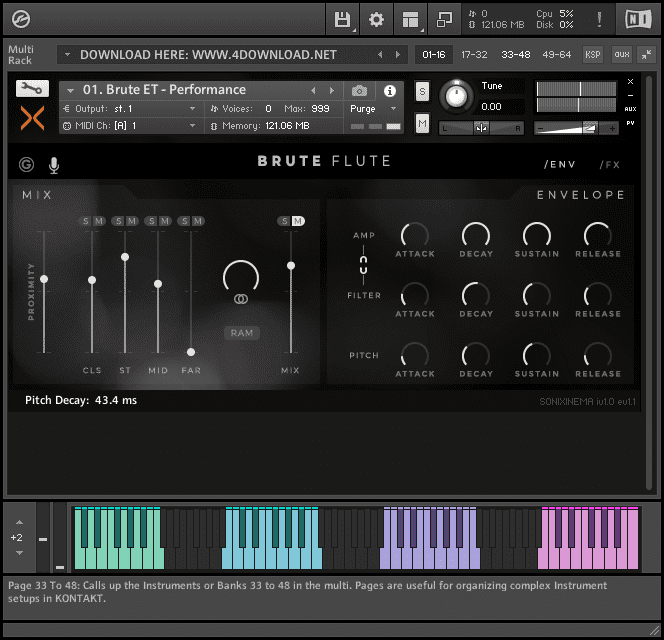Image resolution: width=664 pixels, height=640 pixels.
Task: Click the Filter Sustain knob
Action: point(537,295)
